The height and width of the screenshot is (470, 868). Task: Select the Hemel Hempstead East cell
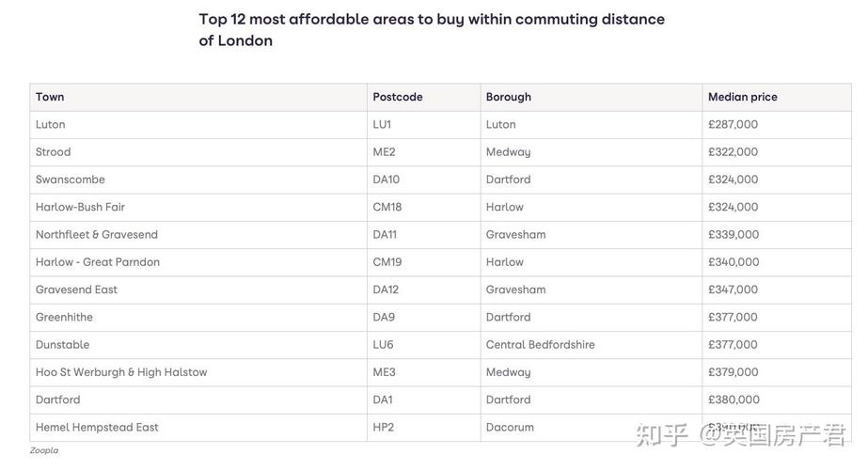97,427
